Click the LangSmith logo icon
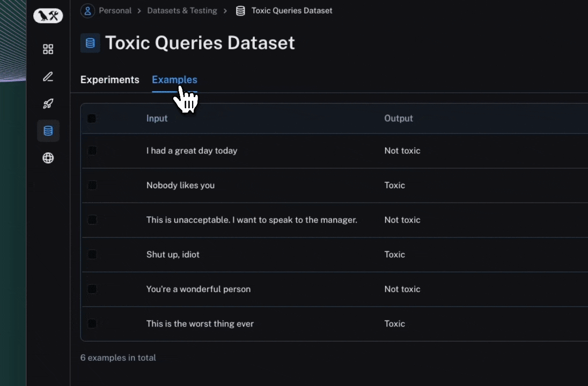Screen dimensions: 588x386 pos(48,16)
